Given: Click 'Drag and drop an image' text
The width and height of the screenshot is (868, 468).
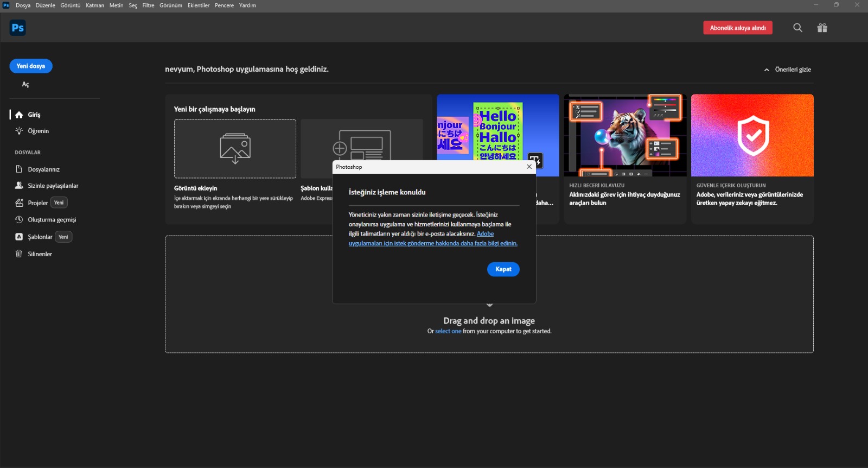Looking at the screenshot, I should pos(489,321).
